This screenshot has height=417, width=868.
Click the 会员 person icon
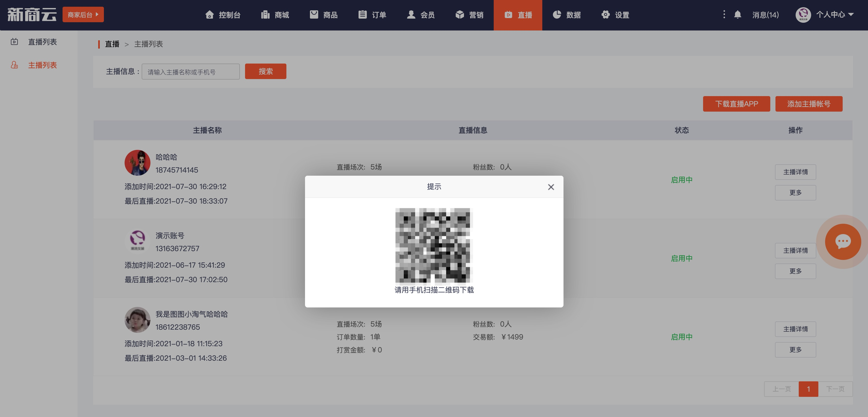tap(411, 15)
